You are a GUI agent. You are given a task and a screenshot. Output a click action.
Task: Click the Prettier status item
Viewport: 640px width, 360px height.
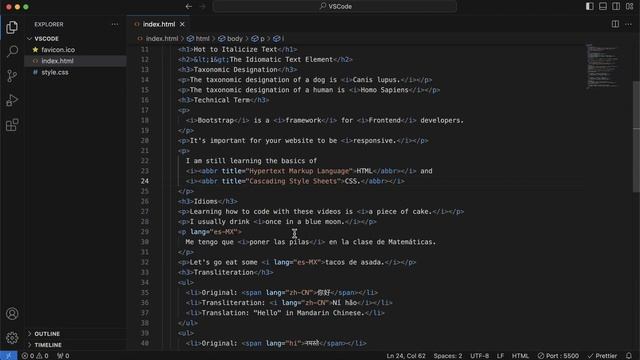point(602,356)
